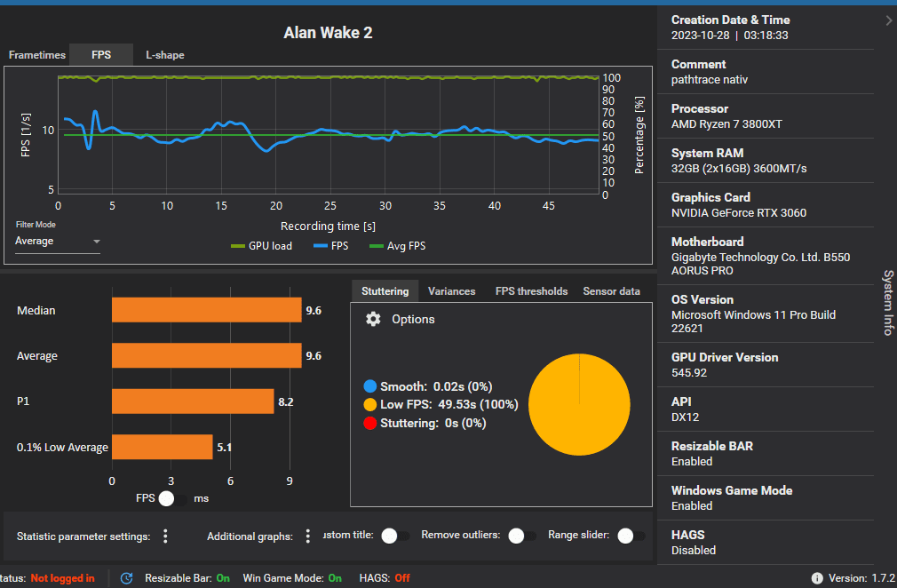The height and width of the screenshot is (588, 897).
Task: Collapse System Info panel with chevron
Action: coord(888,20)
